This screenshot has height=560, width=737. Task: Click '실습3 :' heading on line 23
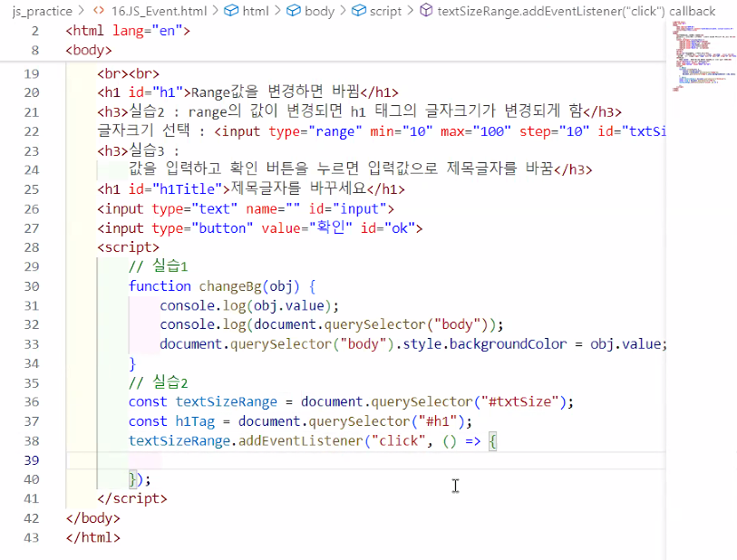click(154, 150)
